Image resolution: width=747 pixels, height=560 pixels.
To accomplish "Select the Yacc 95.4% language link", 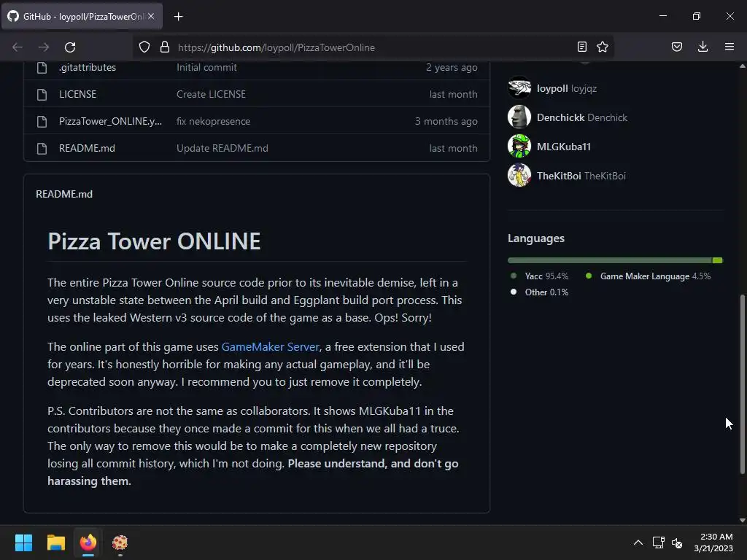I will point(540,276).
